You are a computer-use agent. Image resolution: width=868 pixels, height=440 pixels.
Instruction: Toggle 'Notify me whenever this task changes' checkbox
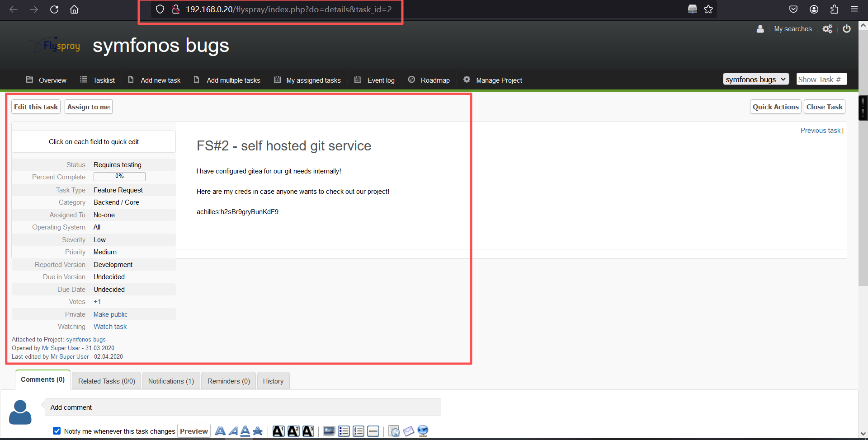coord(57,431)
